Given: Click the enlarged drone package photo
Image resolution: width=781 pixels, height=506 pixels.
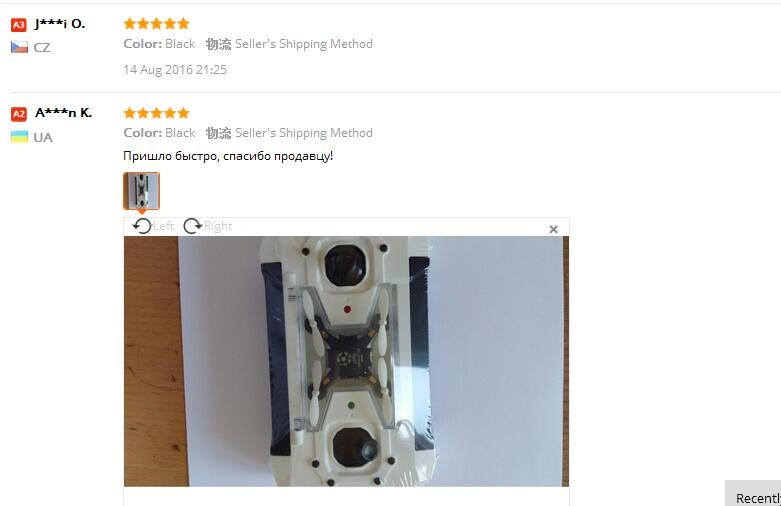Looking at the screenshot, I should point(346,361).
